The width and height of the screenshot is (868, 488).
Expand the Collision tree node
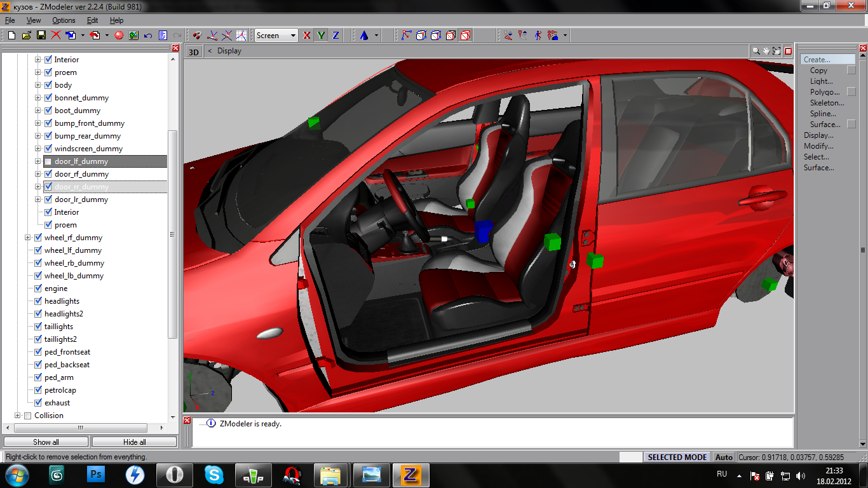click(x=17, y=416)
